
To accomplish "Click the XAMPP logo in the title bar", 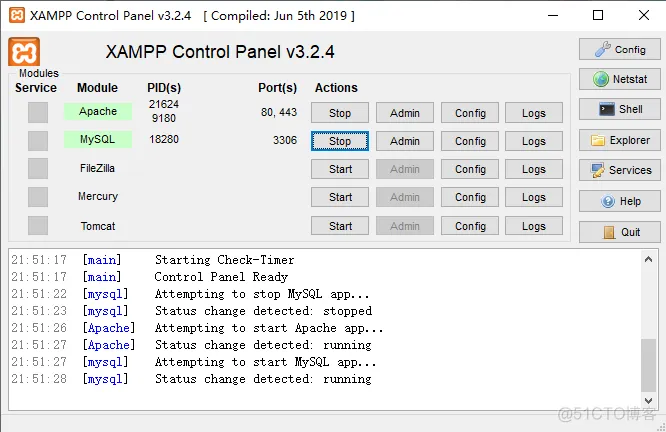I will point(17,15).
